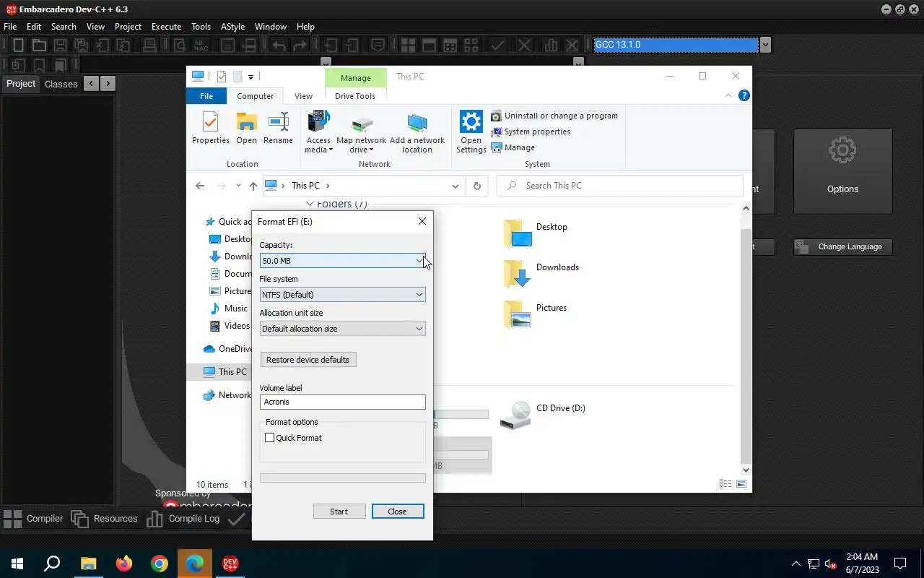The image size is (924, 578).
Task: Open the AStyle menu in Dev-C++
Action: [232, 27]
